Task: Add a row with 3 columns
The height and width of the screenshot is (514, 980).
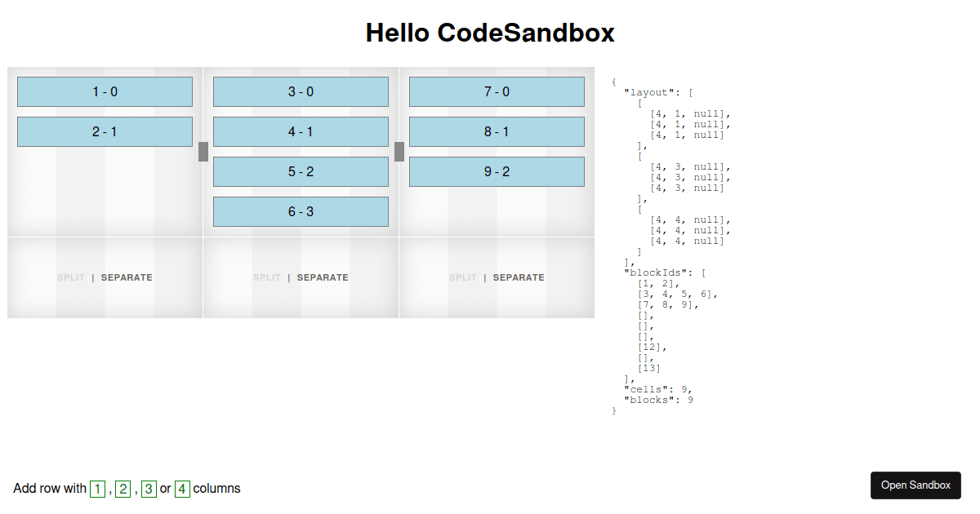Action: pyautogui.click(x=149, y=489)
